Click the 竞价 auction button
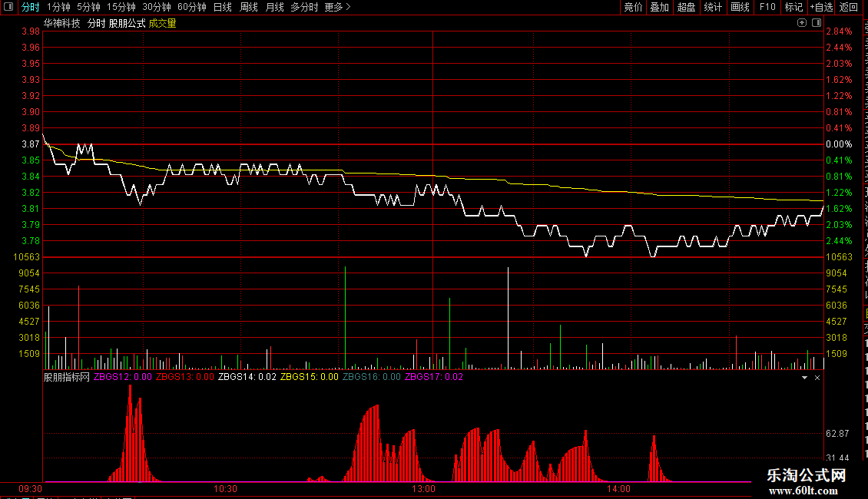The width and height of the screenshot is (868, 499). click(x=633, y=7)
